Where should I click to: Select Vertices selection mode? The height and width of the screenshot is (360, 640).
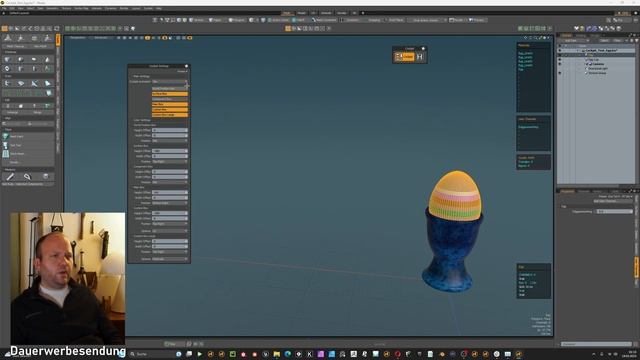197,20
